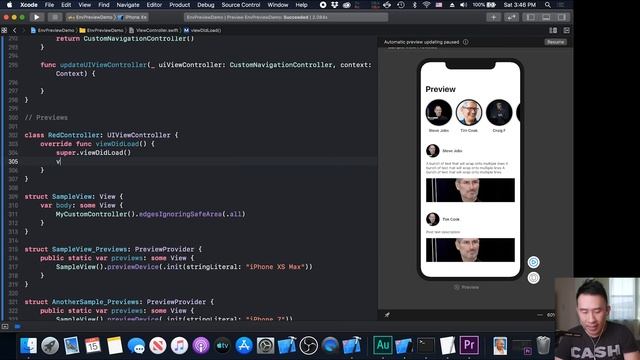
Task: Open Trash from the Dock
Action: coord(543,346)
